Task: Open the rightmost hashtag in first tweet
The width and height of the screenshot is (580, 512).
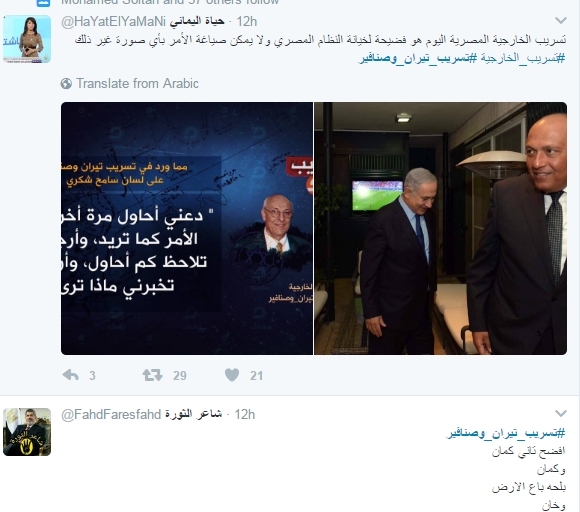Action: click(523, 58)
